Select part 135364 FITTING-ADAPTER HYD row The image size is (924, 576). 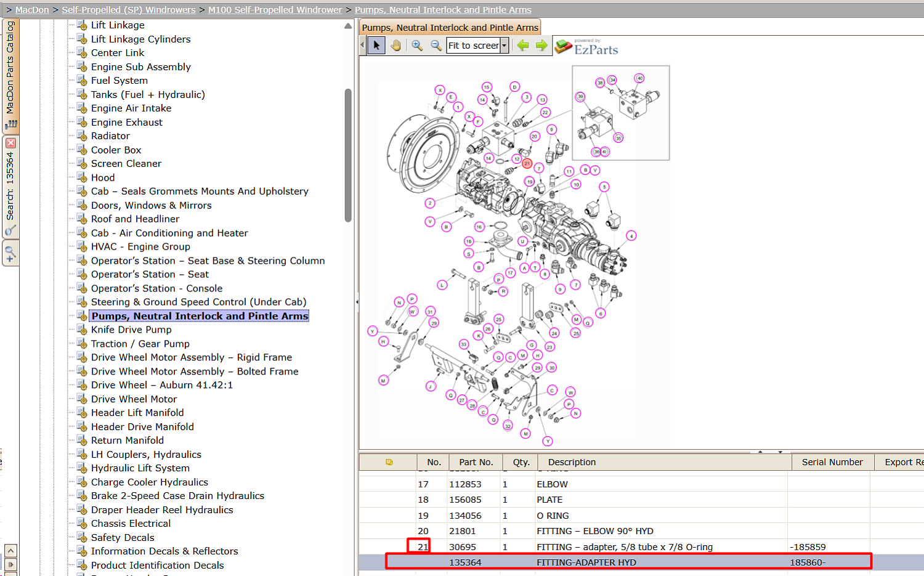tap(641, 562)
